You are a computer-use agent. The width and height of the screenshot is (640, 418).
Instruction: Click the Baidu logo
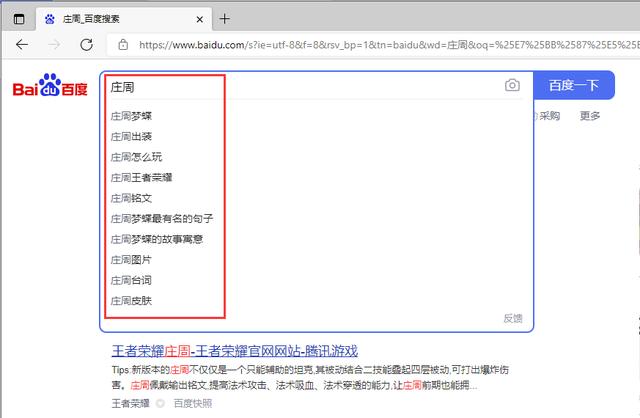point(50,89)
